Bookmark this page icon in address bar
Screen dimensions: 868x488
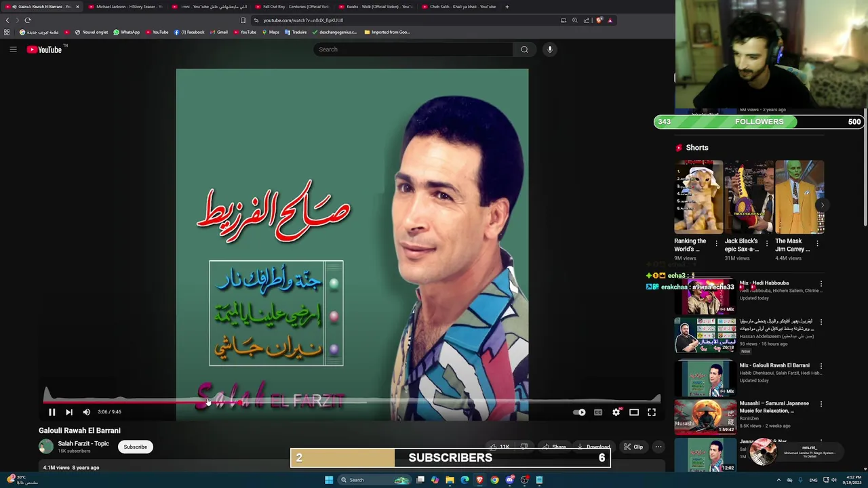coord(243,20)
